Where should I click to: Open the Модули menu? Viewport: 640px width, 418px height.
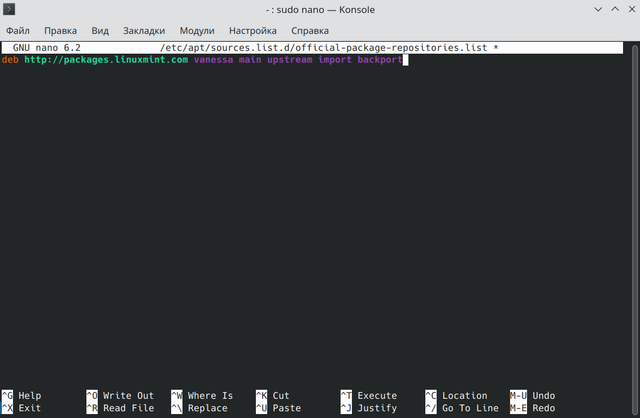[x=197, y=31]
